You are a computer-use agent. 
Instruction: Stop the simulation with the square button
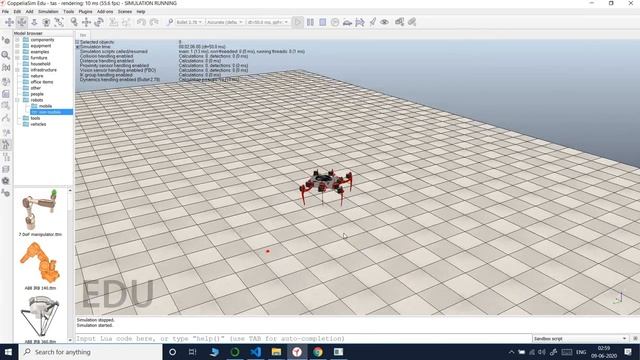point(322,22)
